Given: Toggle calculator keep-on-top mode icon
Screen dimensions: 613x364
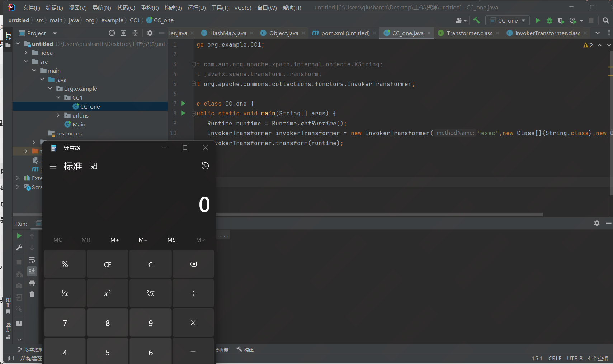Looking at the screenshot, I should pos(94,166).
